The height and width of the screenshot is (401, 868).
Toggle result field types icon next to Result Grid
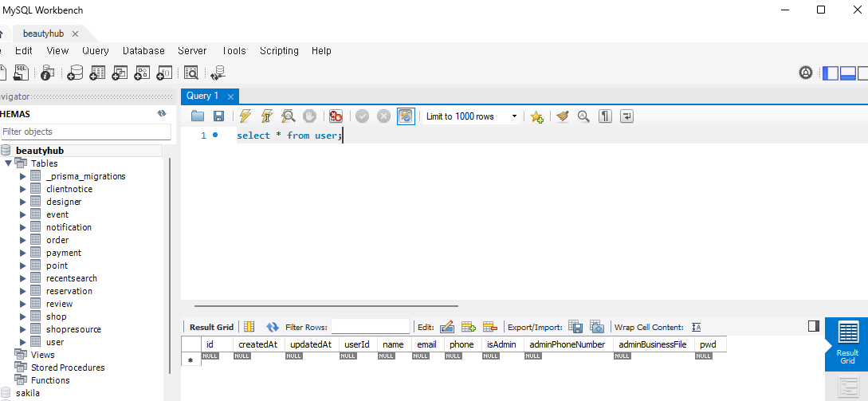pos(249,327)
